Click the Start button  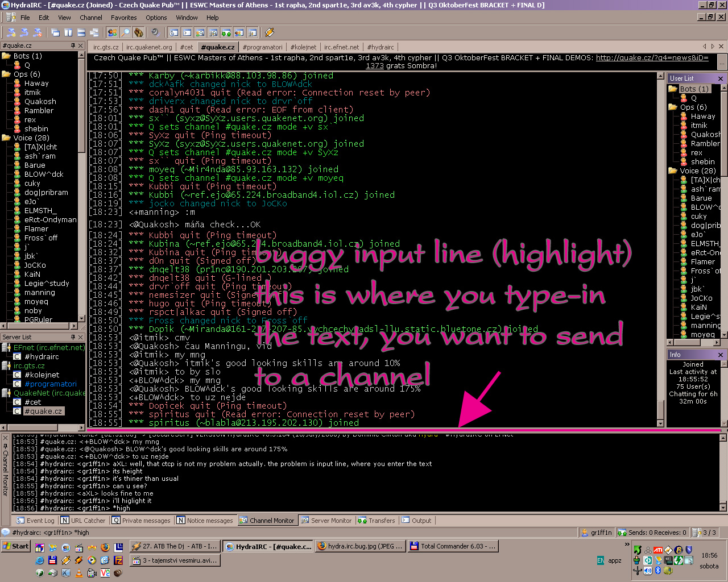pyautogui.click(x=16, y=546)
